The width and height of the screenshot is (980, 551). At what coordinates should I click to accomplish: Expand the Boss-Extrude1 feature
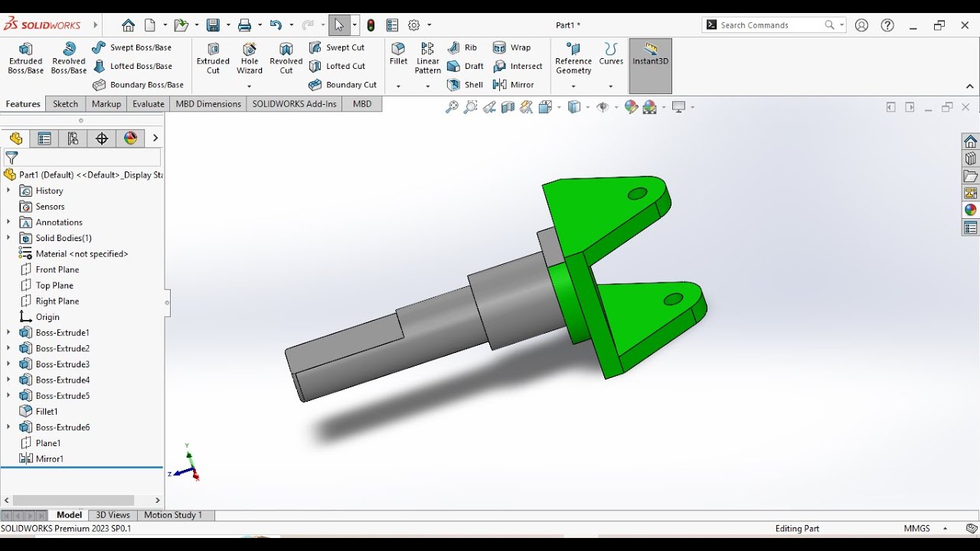(8, 332)
